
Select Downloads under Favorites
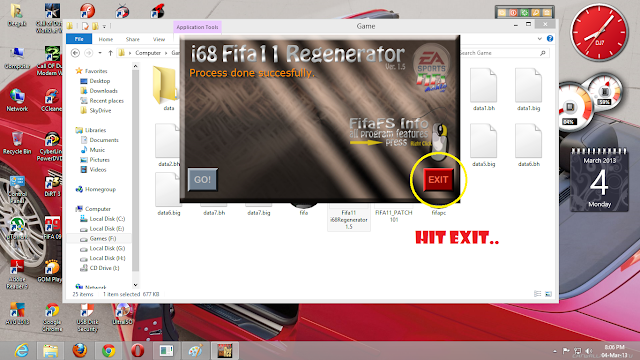(x=103, y=91)
